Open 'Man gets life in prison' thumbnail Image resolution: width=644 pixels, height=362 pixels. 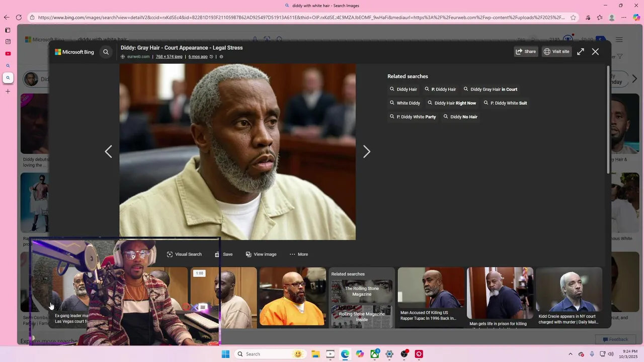tap(500, 298)
